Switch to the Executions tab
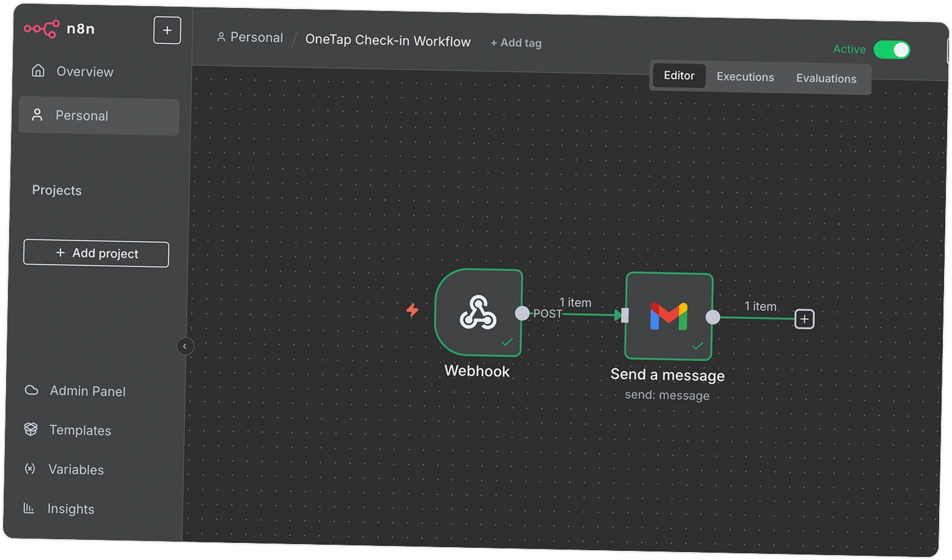952x560 pixels. [745, 77]
